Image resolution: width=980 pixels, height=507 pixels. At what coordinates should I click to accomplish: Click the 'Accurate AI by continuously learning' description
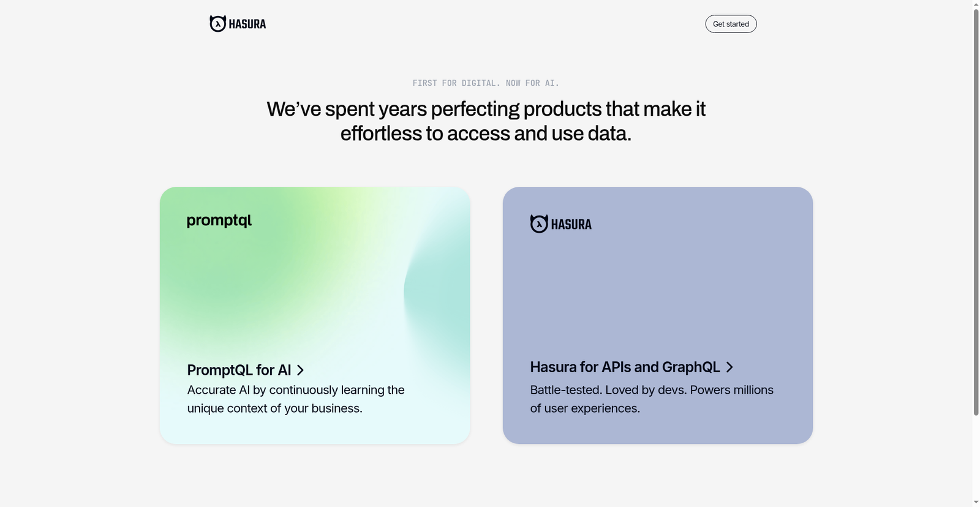coord(296,399)
